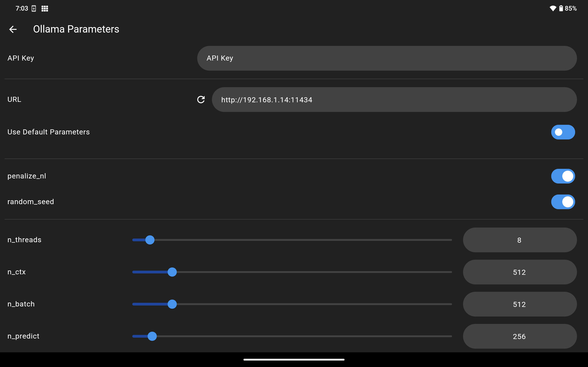Tap the download notification icon
Image resolution: width=588 pixels, height=367 pixels.
(x=34, y=8)
